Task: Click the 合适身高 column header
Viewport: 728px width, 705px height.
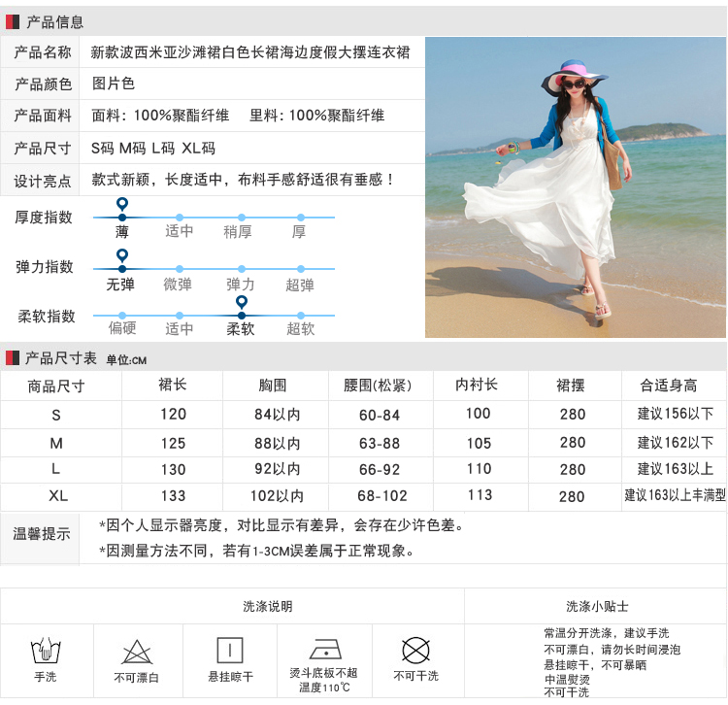Action: click(668, 386)
